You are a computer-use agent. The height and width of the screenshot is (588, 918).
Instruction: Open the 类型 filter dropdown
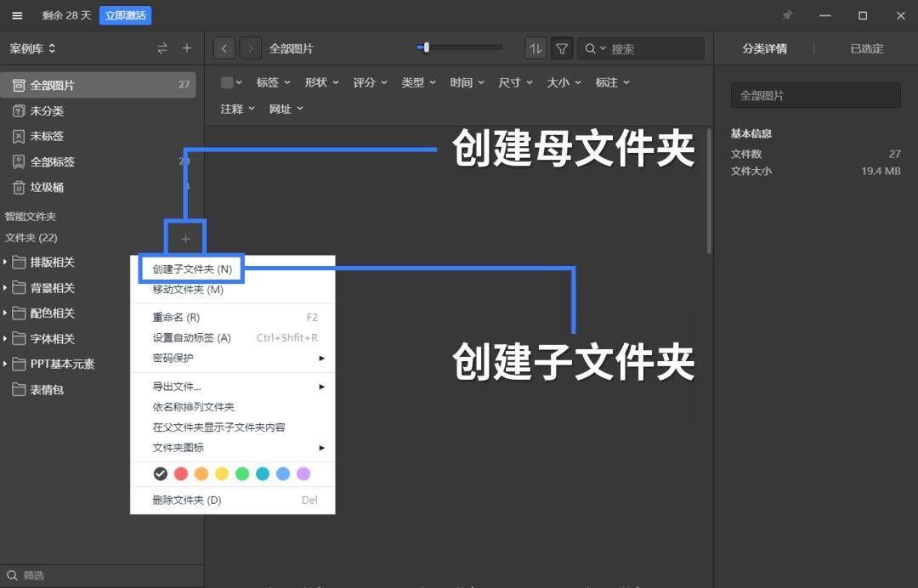[x=418, y=82]
